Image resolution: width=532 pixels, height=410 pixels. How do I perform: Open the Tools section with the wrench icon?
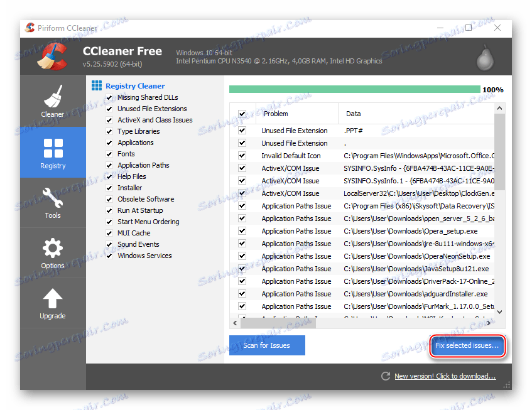(x=53, y=203)
